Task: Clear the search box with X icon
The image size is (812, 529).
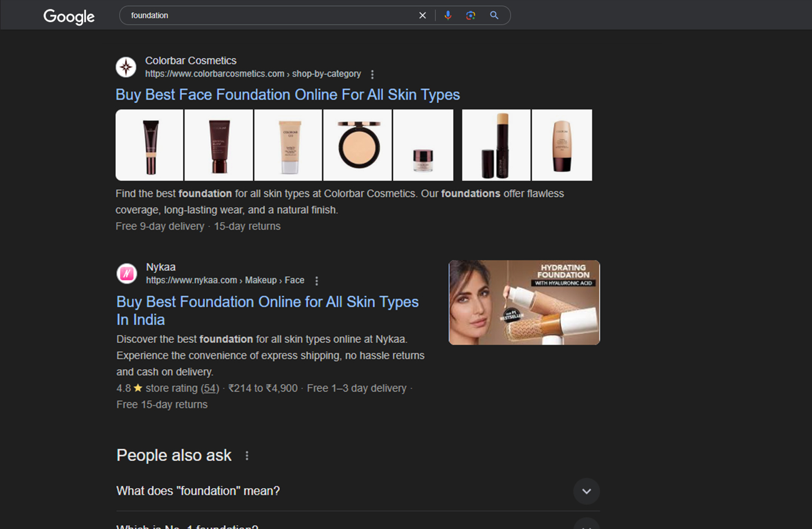Action: pos(422,15)
